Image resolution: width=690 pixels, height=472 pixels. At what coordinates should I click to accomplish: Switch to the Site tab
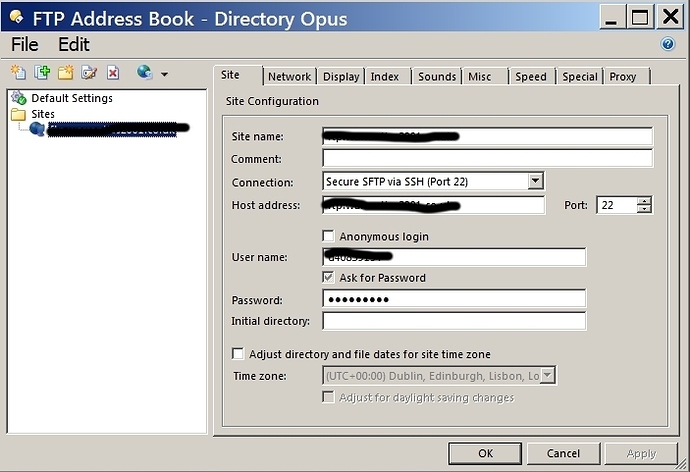(x=238, y=75)
